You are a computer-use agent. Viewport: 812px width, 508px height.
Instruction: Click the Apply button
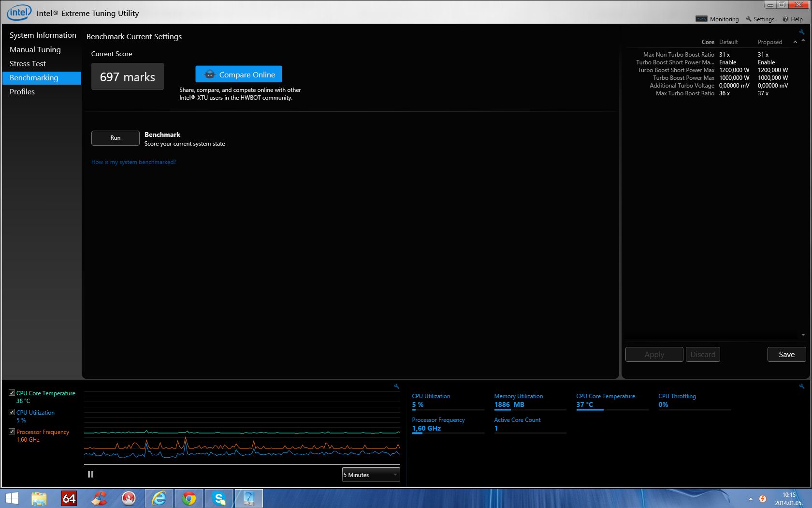click(654, 355)
